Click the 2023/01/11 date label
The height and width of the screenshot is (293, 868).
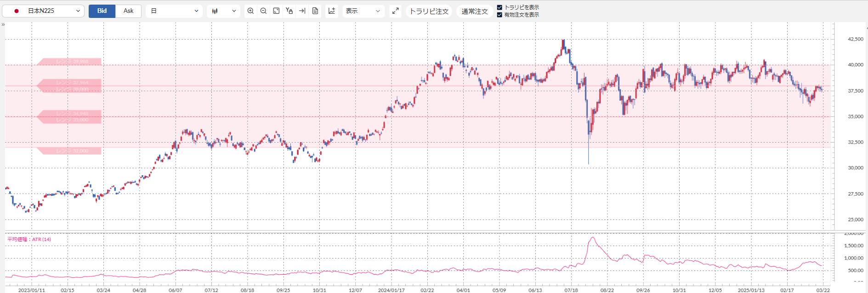pyautogui.click(x=32, y=290)
